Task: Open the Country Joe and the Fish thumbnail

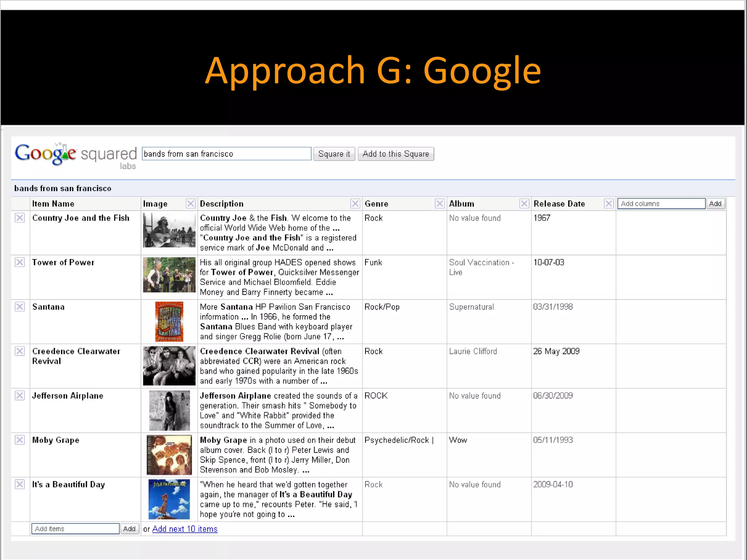Action: [x=169, y=230]
